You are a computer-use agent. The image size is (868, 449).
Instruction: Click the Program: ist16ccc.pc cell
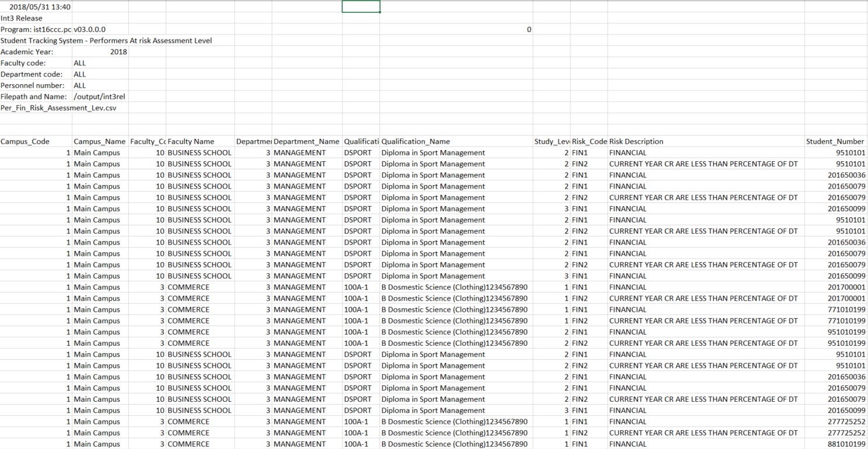36,29
